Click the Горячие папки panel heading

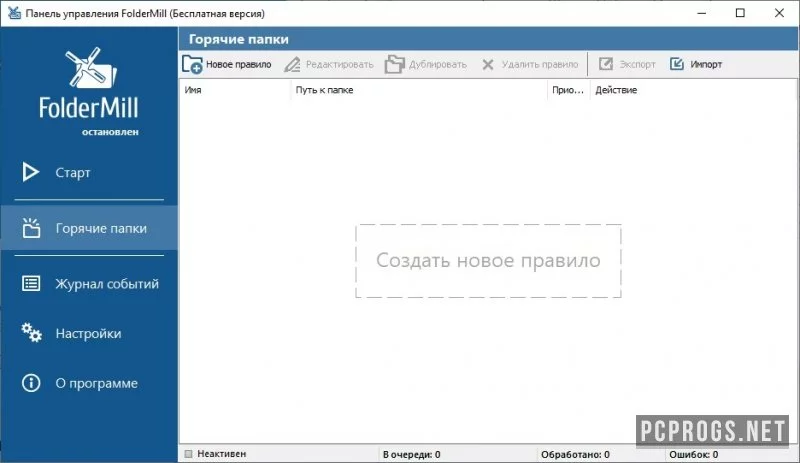point(238,39)
